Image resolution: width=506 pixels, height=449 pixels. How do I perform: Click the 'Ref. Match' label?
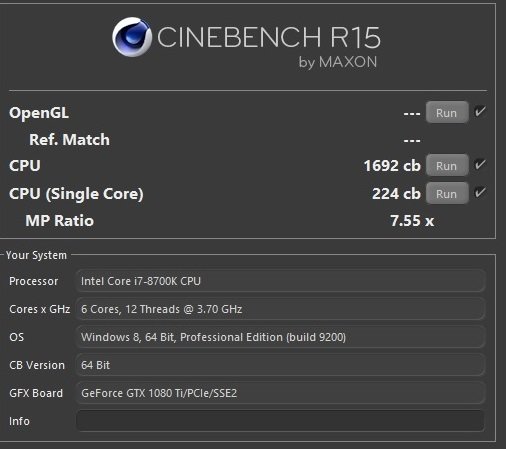point(69,140)
